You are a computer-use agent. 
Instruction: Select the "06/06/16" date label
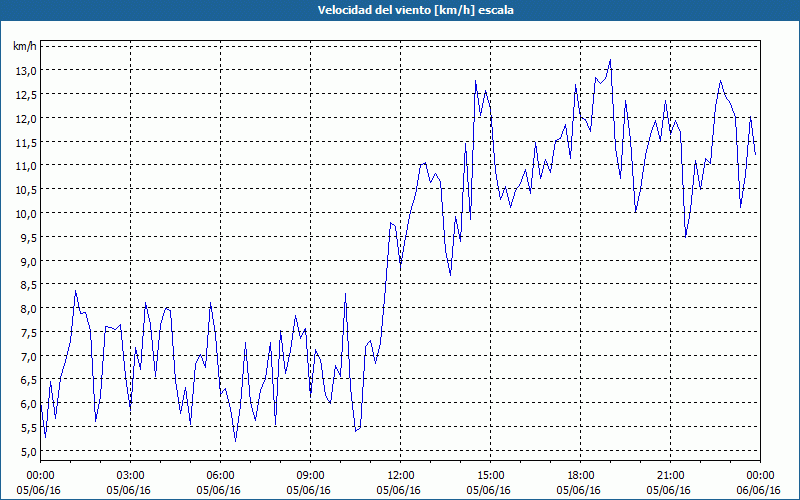759,490
